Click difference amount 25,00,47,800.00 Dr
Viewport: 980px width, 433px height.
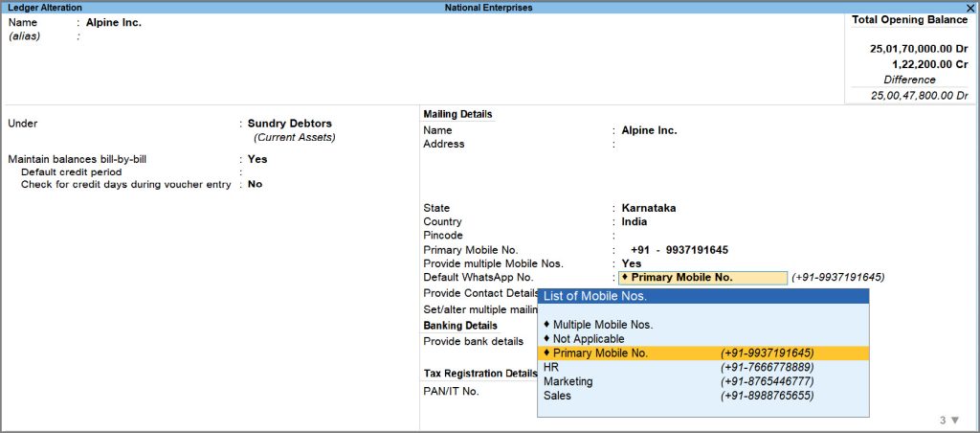pyautogui.click(x=920, y=95)
